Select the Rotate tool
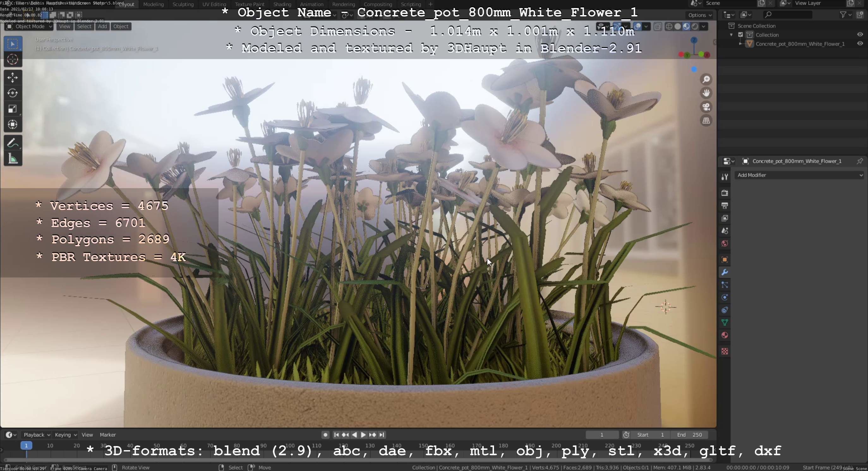Screen dimensions: 868x471 [x=13, y=93]
